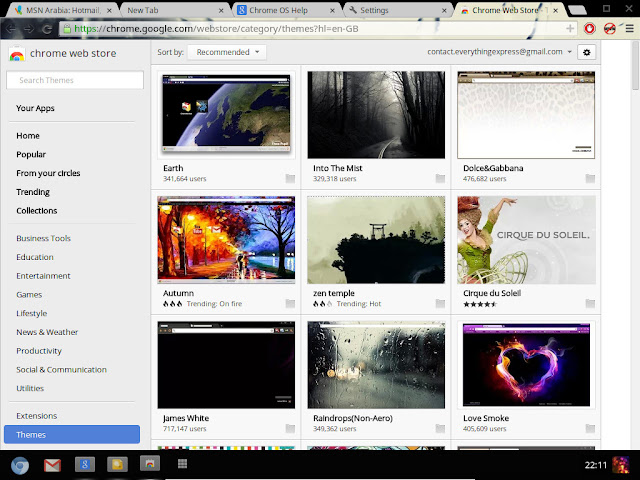Click the folder icon on zen temple card
This screenshot has width=640, height=480.
coord(440,303)
